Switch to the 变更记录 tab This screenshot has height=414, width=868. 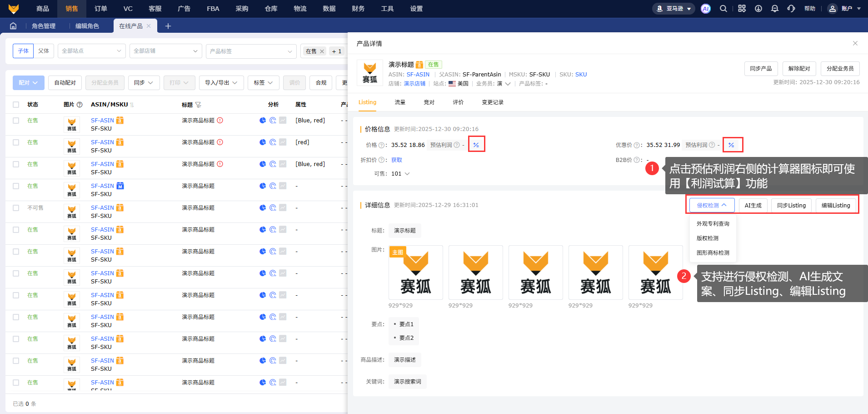(x=493, y=102)
